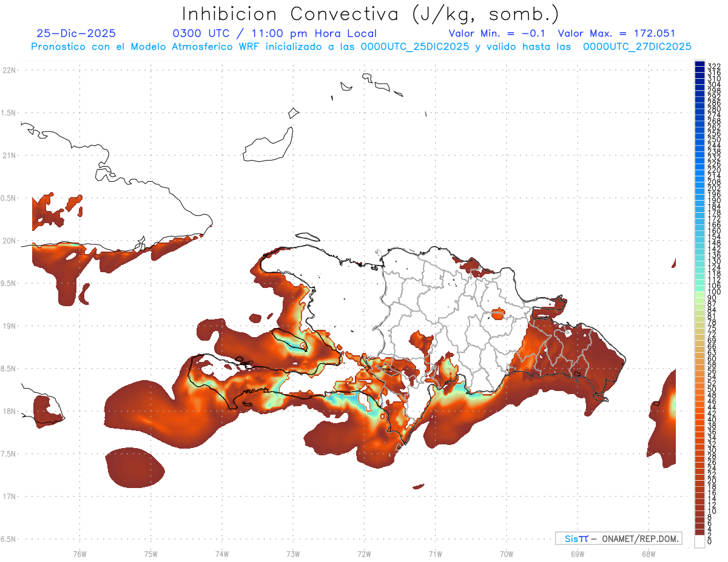
Task: Click the "71W" longitude label
Action: [x=435, y=553]
